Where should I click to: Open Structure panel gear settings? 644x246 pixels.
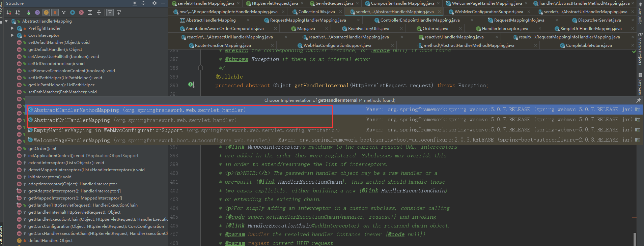point(155,3)
